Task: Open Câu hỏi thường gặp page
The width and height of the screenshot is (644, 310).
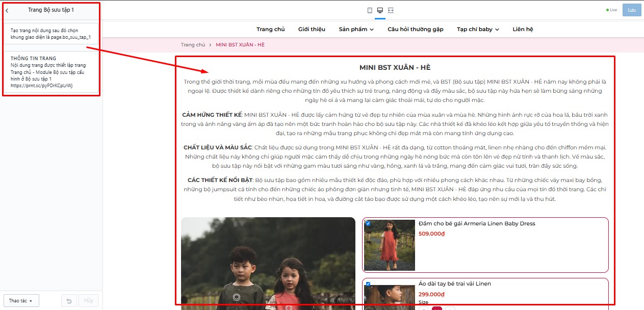Action: [x=416, y=29]
